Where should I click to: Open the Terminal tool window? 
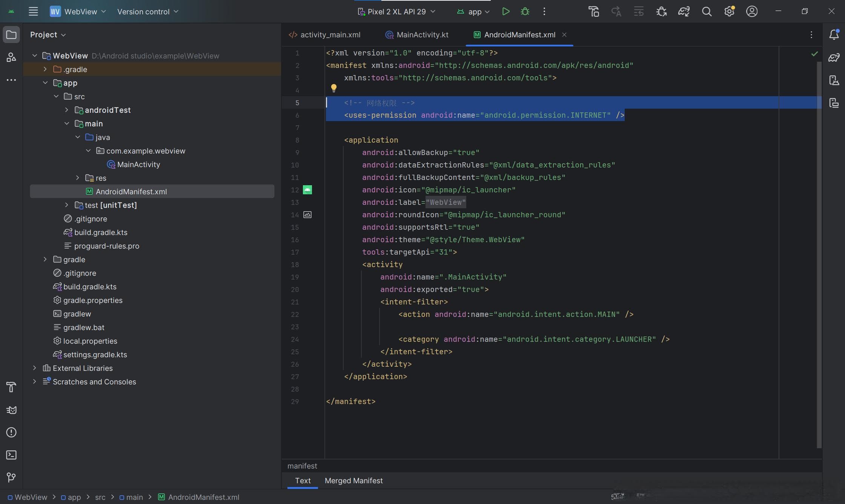11,455
